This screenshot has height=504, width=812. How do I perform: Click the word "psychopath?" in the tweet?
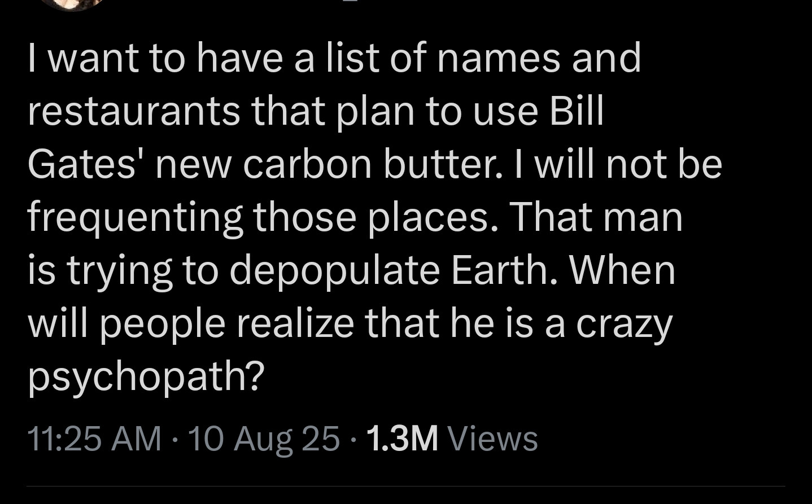click(146, 376)
